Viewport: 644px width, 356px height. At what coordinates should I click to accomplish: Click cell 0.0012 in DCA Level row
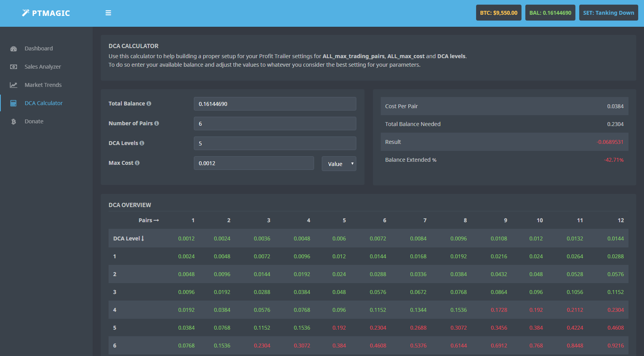186,238
